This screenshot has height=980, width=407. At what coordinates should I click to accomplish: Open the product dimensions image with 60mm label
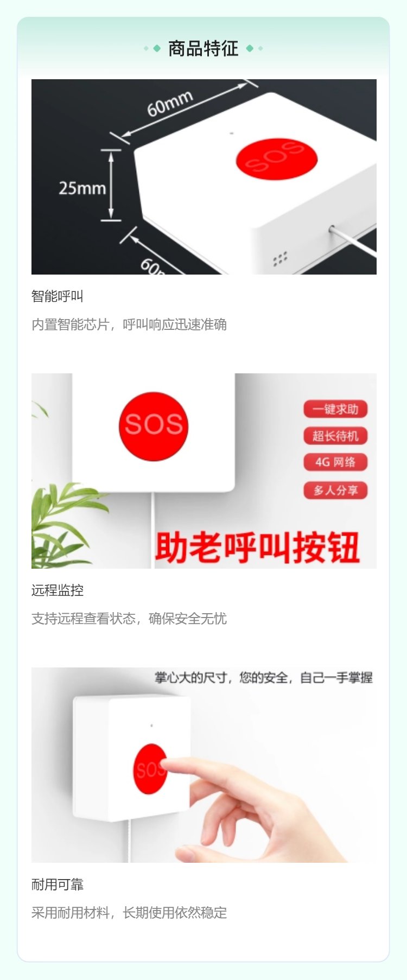tap(204, 177)
